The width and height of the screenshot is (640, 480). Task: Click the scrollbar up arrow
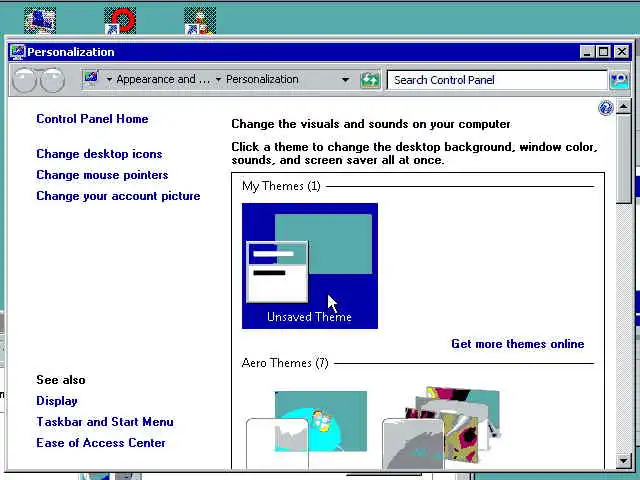point(623,107)
